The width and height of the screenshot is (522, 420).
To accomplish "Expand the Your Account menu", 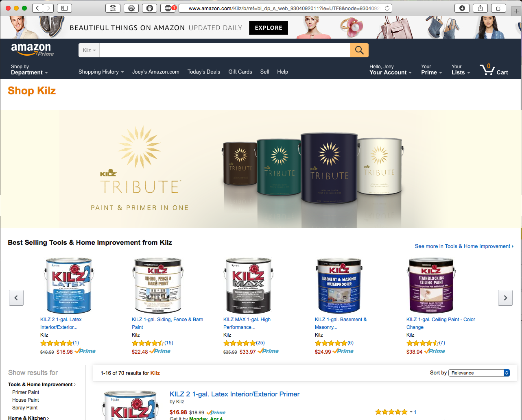I will [390, 70].
